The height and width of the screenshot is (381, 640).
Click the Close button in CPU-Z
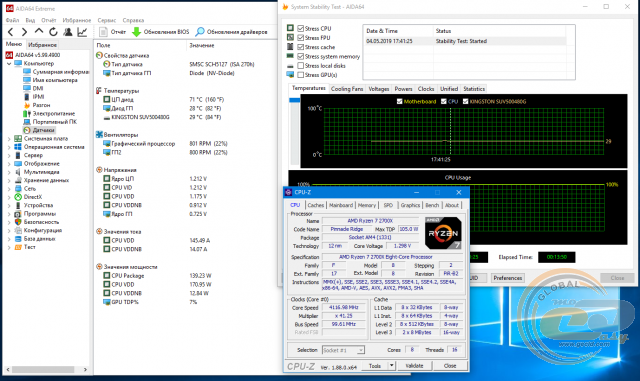(450, 365)
